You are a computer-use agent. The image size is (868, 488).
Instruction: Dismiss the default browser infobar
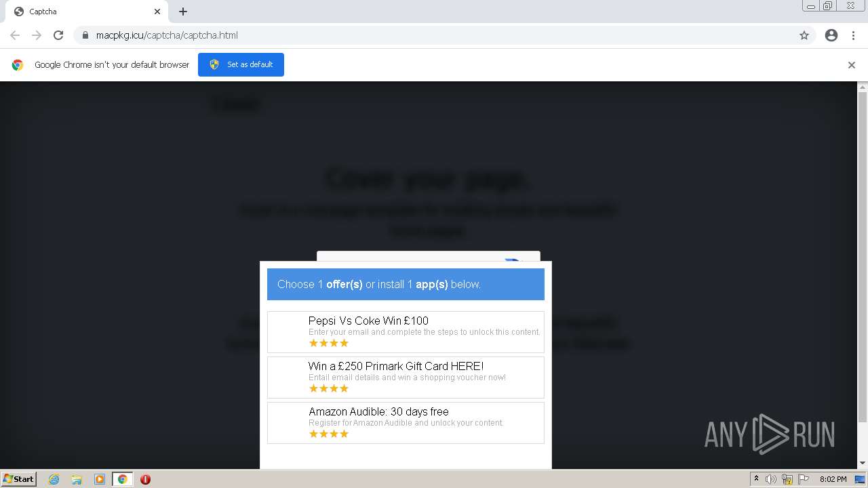852,65
